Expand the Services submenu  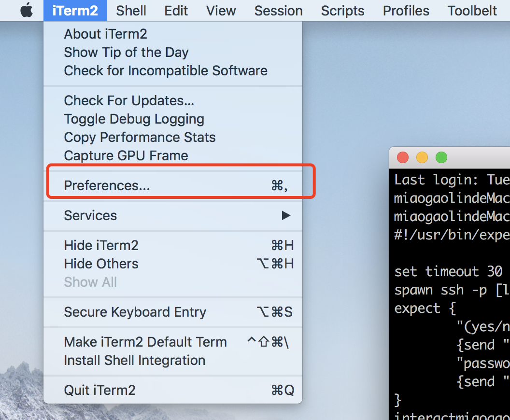point(173,215)
